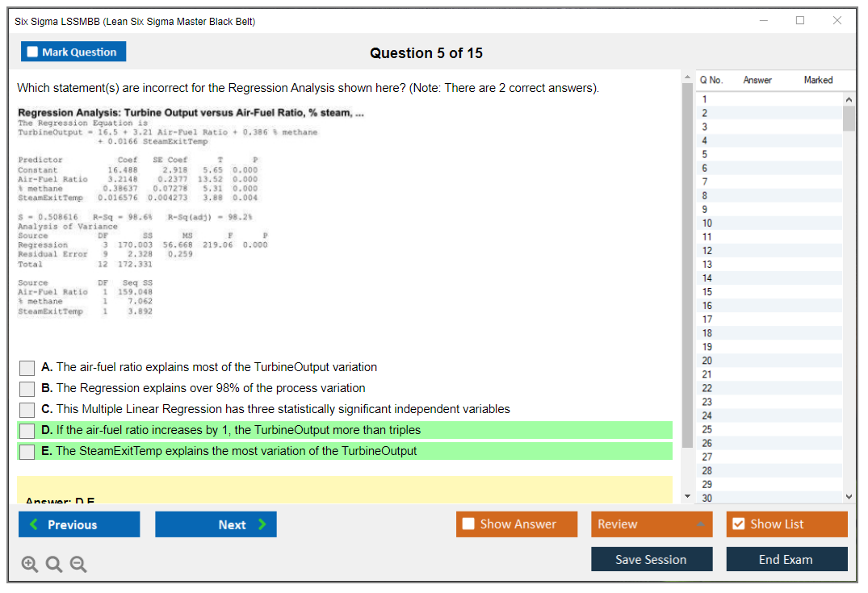Check answer option D checkbox

click(27, 431)
